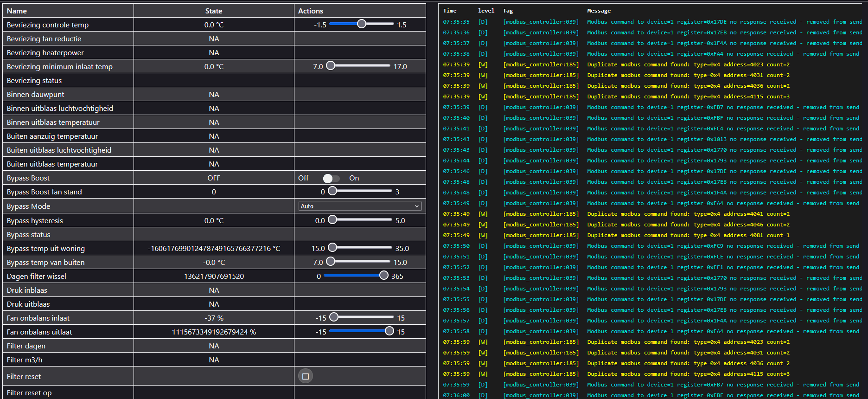Viewport: 868px width, 399px height.
Task: Click the Bypass hysteresis slider handle
Action: click(x=332, y=219)
